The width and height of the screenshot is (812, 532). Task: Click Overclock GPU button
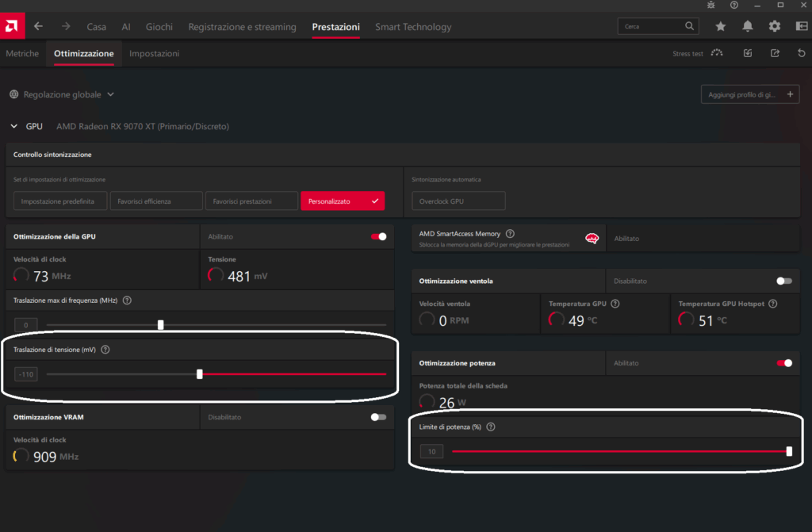coord(458,201)
